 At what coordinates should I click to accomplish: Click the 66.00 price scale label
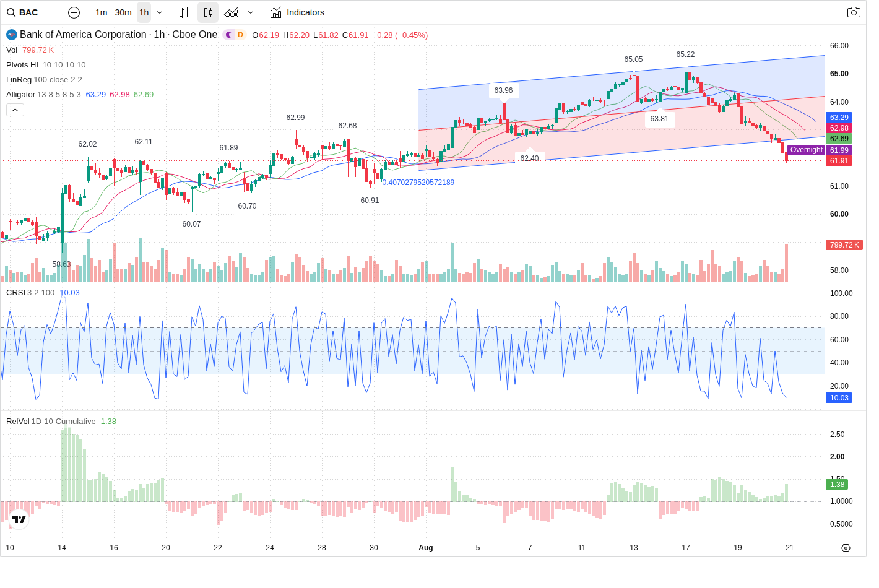839,46
